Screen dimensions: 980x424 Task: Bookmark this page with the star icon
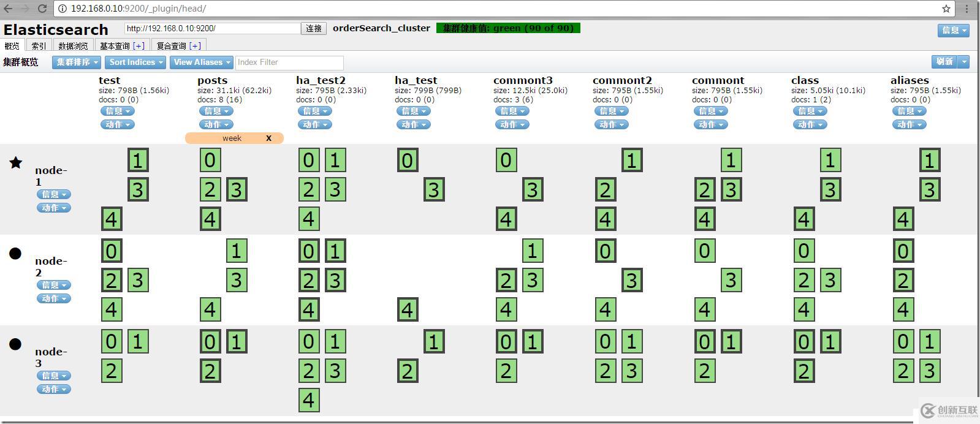pos(946,9)
